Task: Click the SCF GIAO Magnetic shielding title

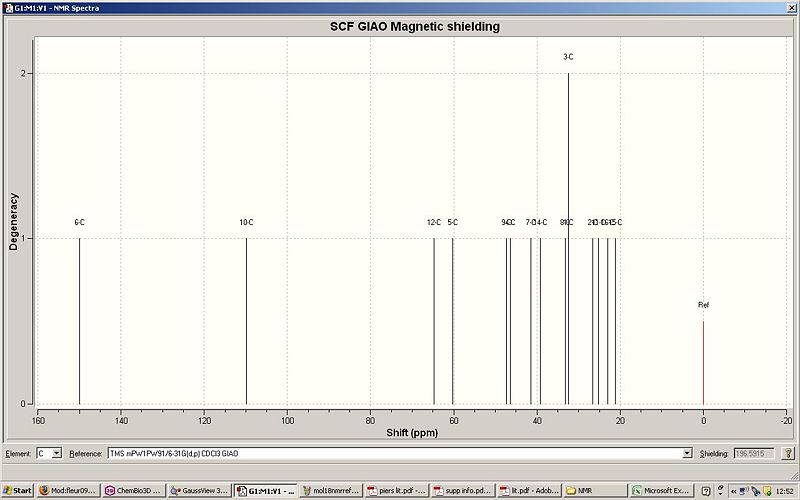Action: [x=415, y=27]
